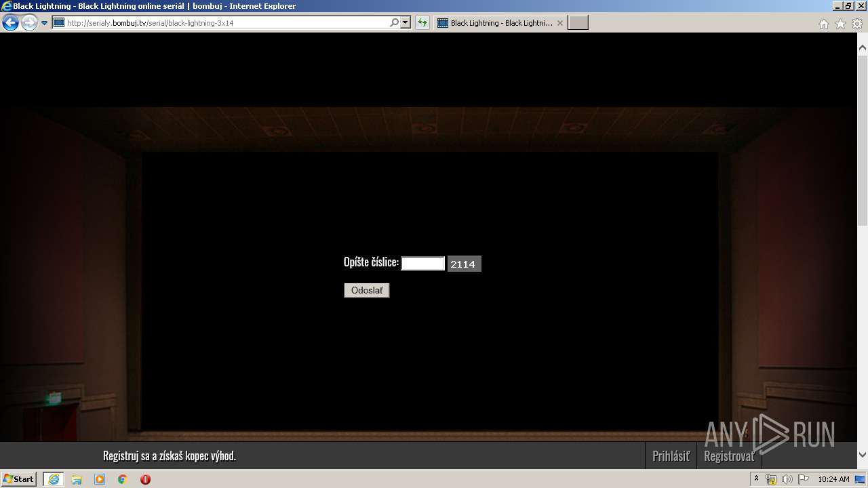The height and width of the screenshot is (488, 868).
Task: Click the Action Center flag icon
Action: point(803,479)
